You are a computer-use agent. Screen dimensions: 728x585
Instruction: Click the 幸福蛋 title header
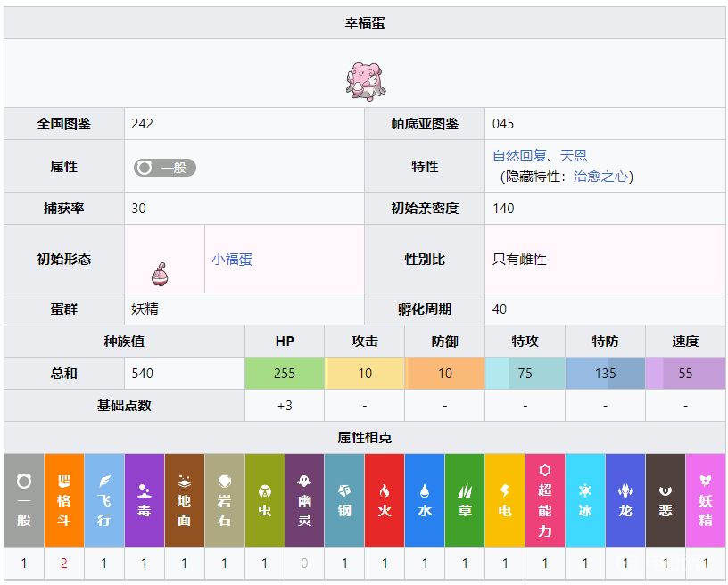tap(365, 22)
